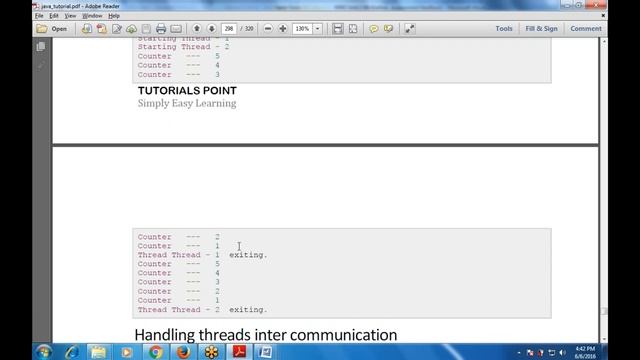640x360 pixels.
Task: Open Windows Start button
Action: pos(43,352)
